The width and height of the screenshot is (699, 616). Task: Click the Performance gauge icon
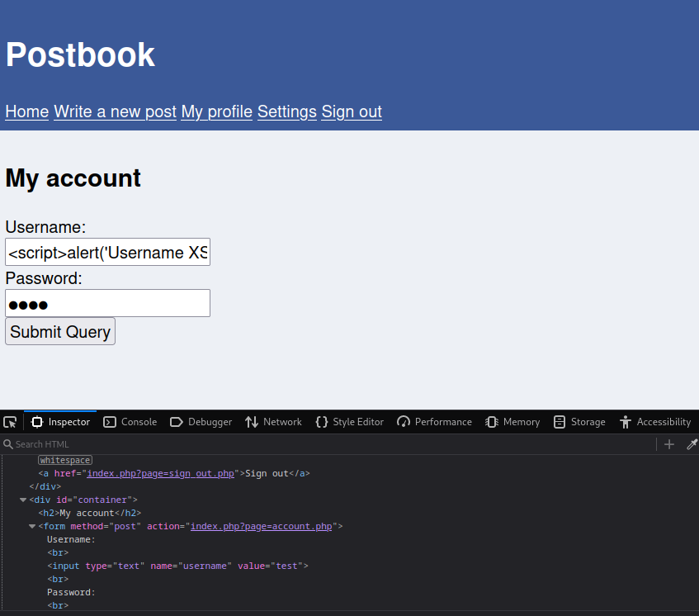404,422
